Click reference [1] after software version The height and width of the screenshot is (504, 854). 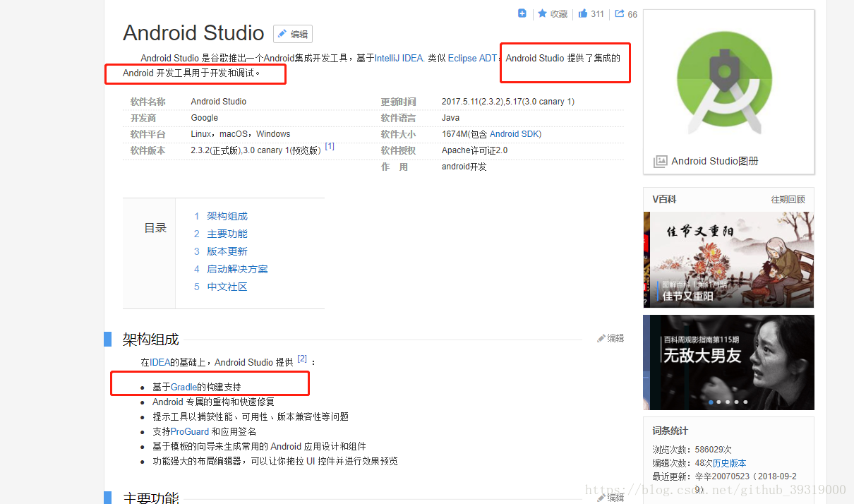click(330, 146)
